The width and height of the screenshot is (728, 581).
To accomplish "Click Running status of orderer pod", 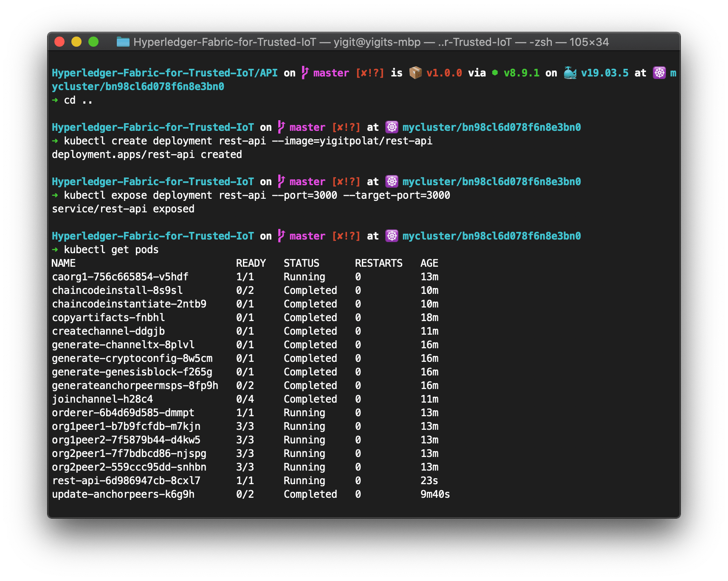I will [x=305, y=413].
